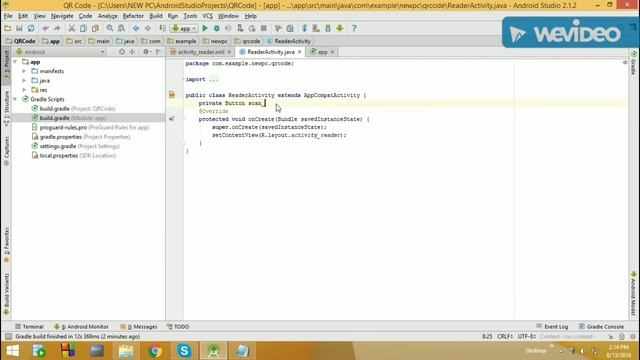Screen dimensions: 640x360
Task: Change UTF-8 file encoding in the status bar
Action: click(527, 336)
